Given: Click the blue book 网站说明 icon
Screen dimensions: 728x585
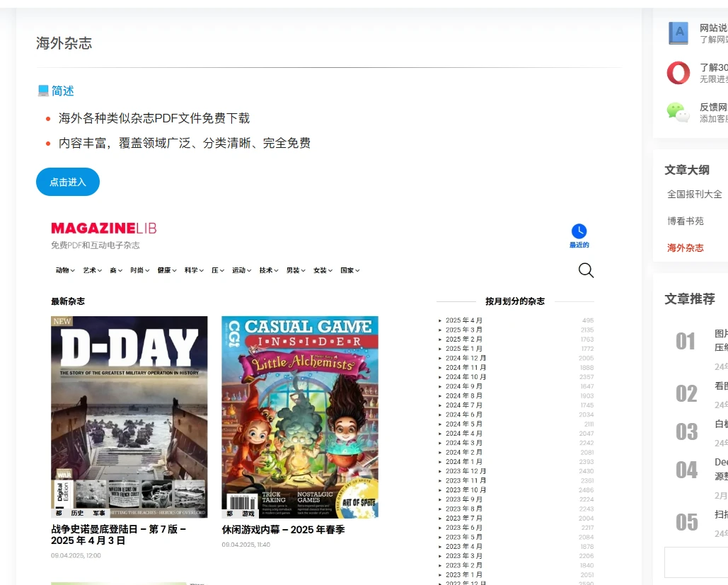Looking at the screenshot, I should click(x=678, y=33).
